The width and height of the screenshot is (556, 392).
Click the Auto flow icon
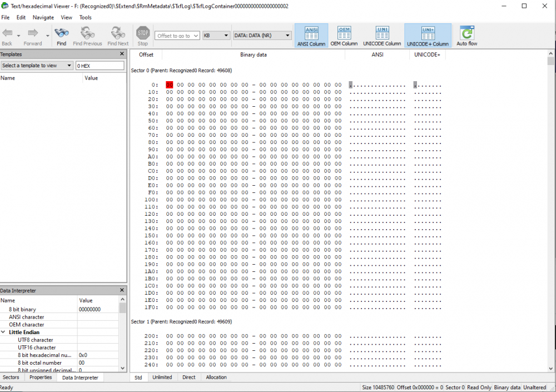466,33
